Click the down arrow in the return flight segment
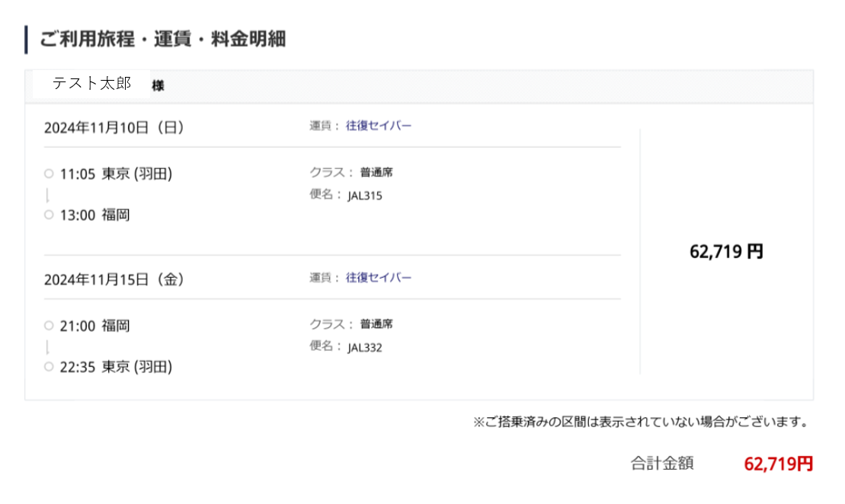845x504 pixels. pos(49,346)
